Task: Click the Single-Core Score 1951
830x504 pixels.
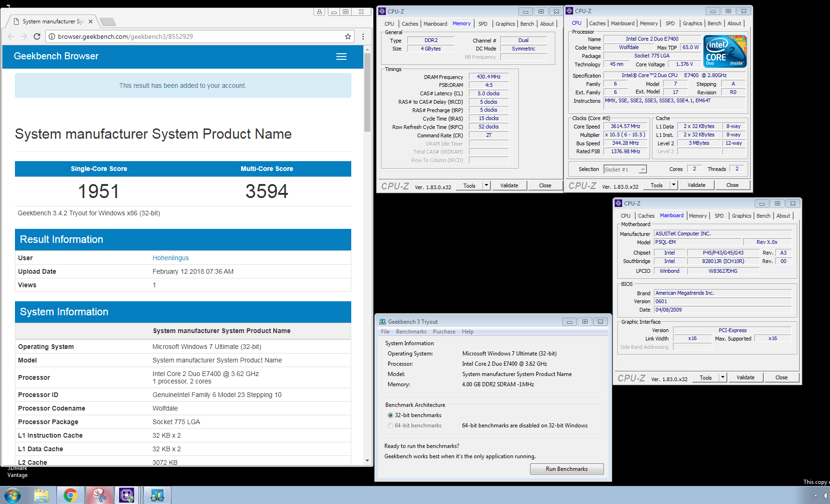Action: click(x=99, y=191)
